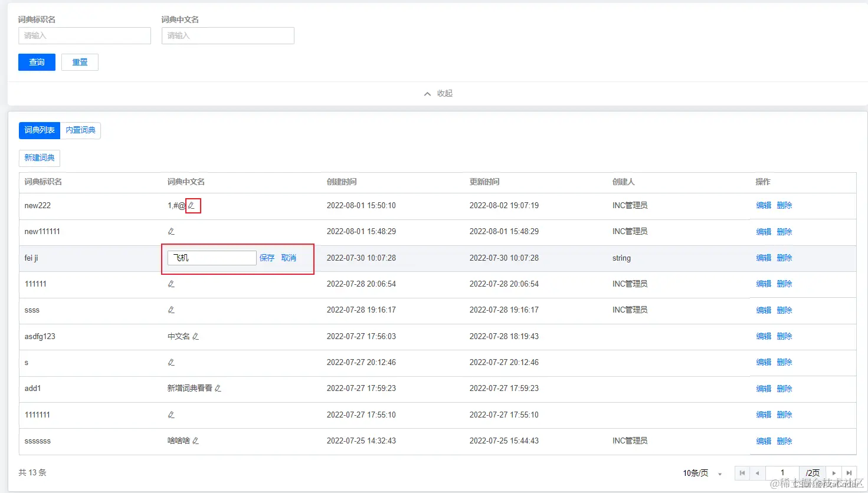Click the 重置 reset button

tap(80, 63)
